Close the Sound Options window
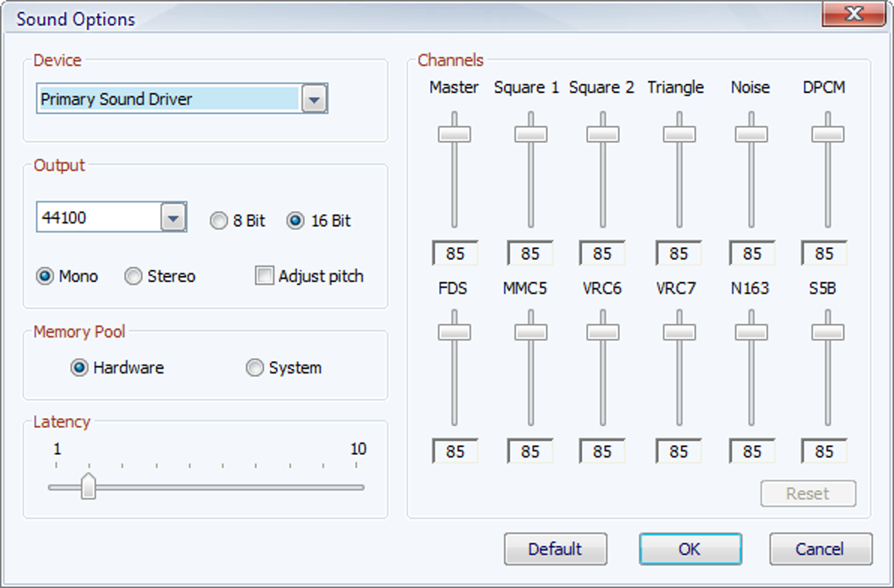The height and width of the screenshot is (588, 894). click(x=854, y=14)
